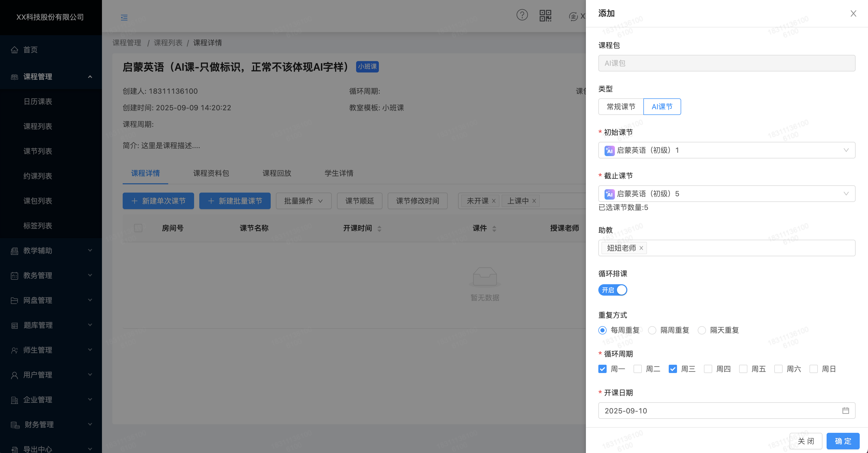Click the help question mark icon

[x=522, y=15]
